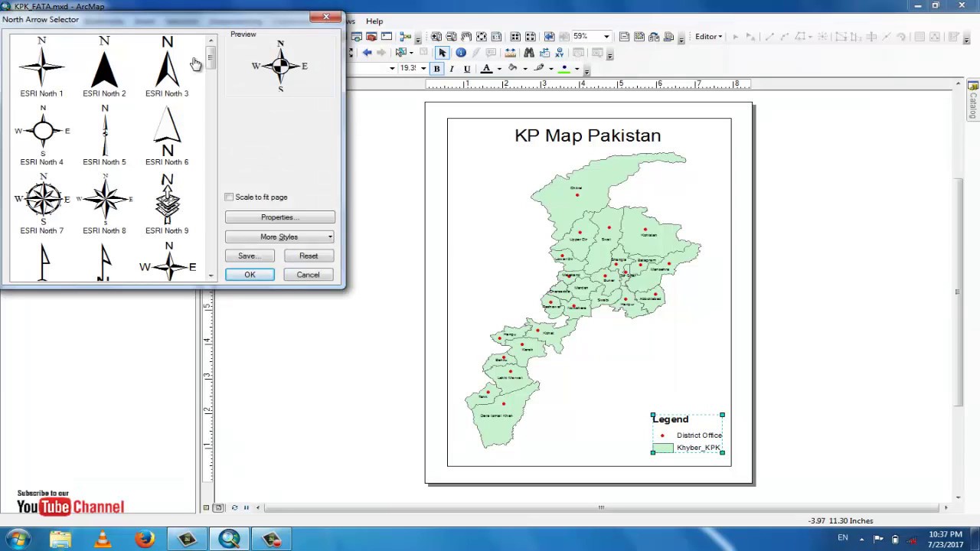Click the style list scroll-up arrow
980x551 pixels.
pyautogui.click(x=211, y=38)
